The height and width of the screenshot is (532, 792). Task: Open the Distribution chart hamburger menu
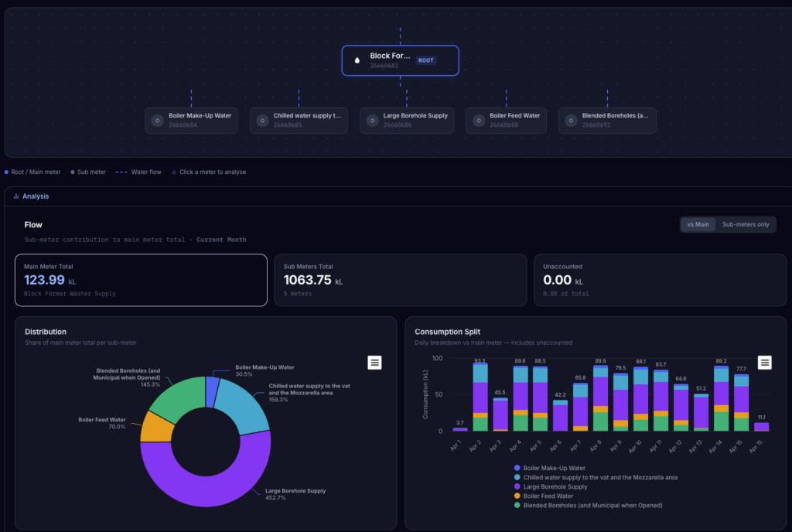374,363
